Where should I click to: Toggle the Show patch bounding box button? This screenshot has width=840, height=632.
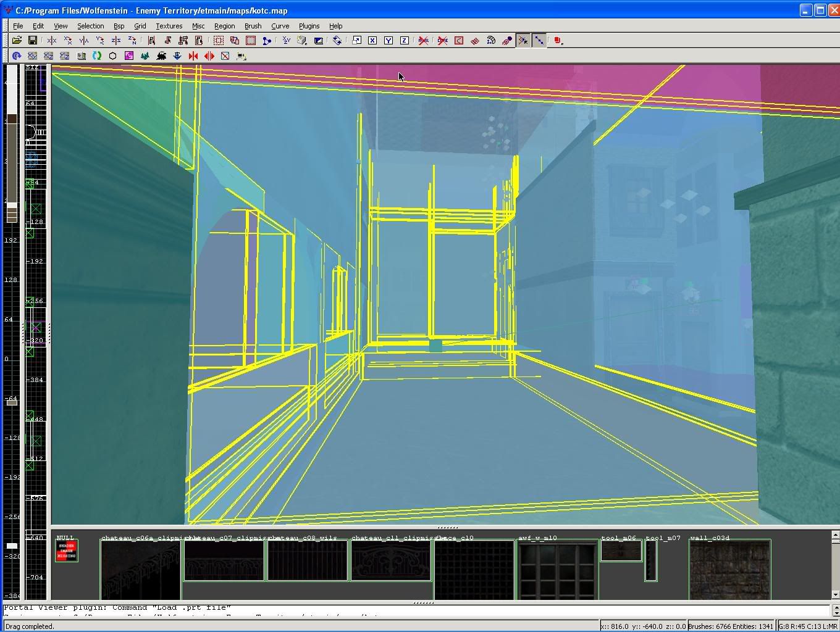[459, 41]
